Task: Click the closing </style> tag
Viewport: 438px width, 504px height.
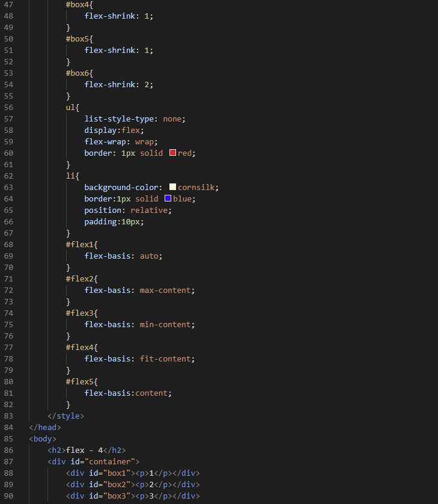Action: pyautogui.click(x=66, y=416)
